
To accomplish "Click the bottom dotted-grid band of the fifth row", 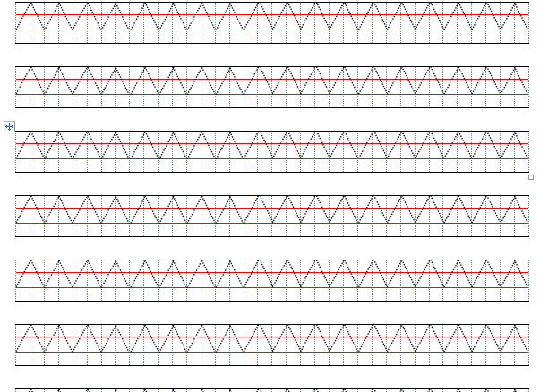I will [x=269, y=294].
